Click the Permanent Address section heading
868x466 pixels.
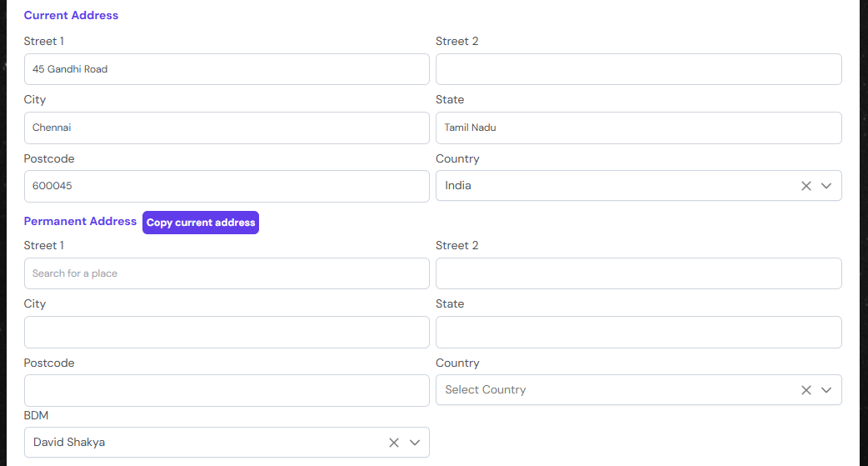(x=80, y=222)
